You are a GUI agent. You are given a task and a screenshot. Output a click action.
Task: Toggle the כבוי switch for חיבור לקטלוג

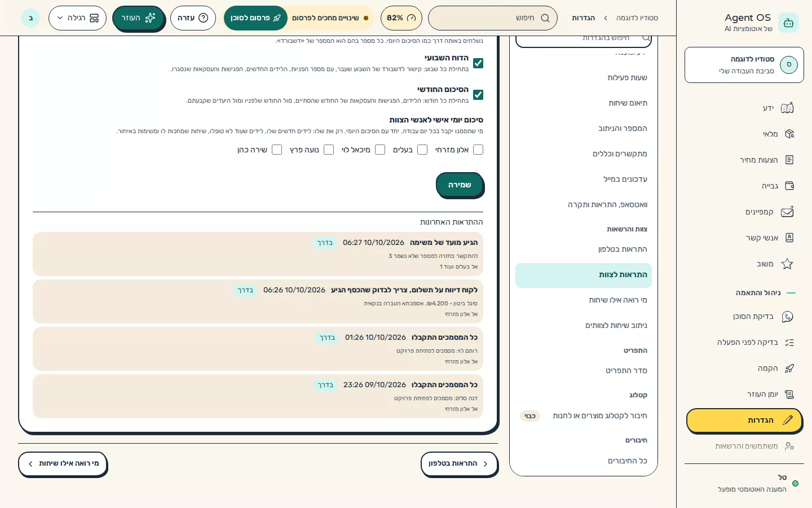(529, 416)
